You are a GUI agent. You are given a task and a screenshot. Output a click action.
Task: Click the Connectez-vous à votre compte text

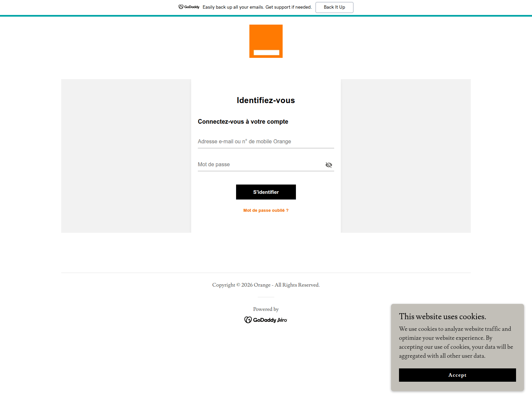243,122
